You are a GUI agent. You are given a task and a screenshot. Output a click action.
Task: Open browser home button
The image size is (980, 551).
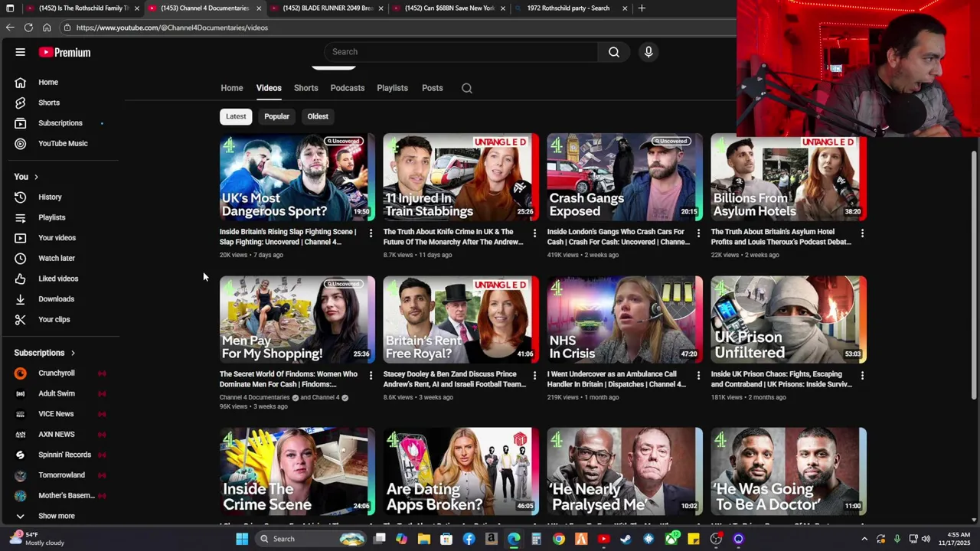[x=47, y=28]
